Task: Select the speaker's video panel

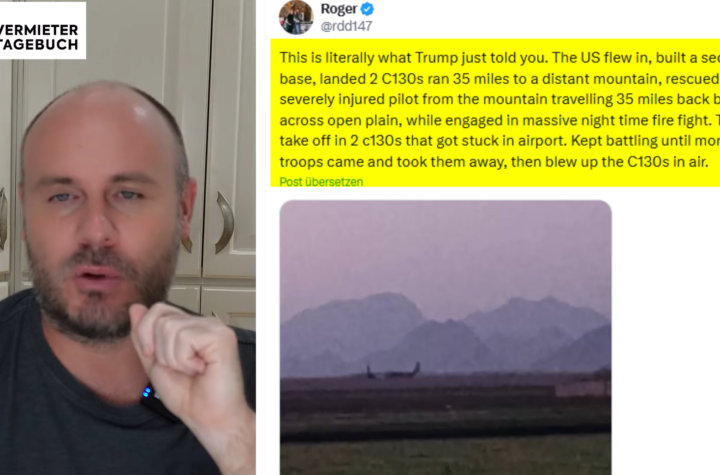Action: [128, 238]
